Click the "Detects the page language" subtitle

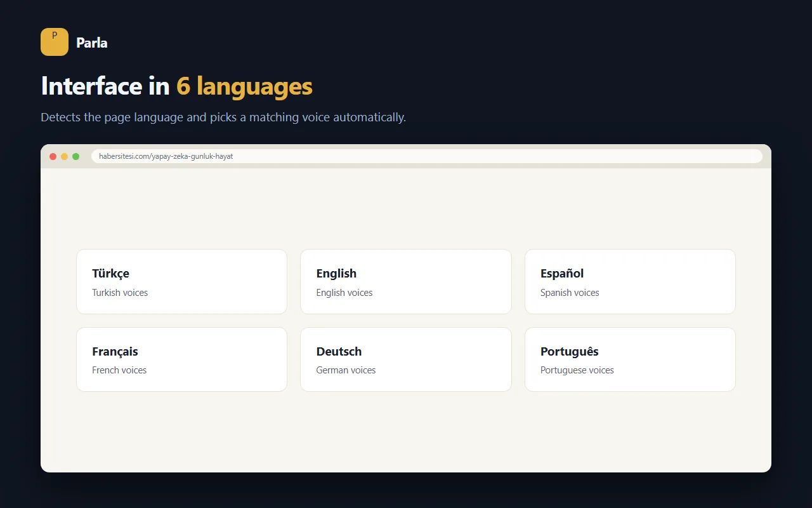[x=223, y=117]
